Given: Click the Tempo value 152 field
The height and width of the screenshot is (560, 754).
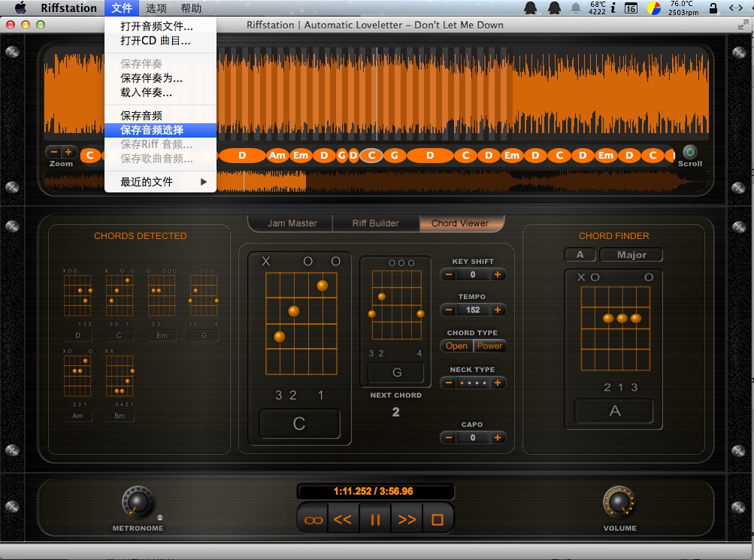Looking at the screenshot, I should click(x=473, y=310).
